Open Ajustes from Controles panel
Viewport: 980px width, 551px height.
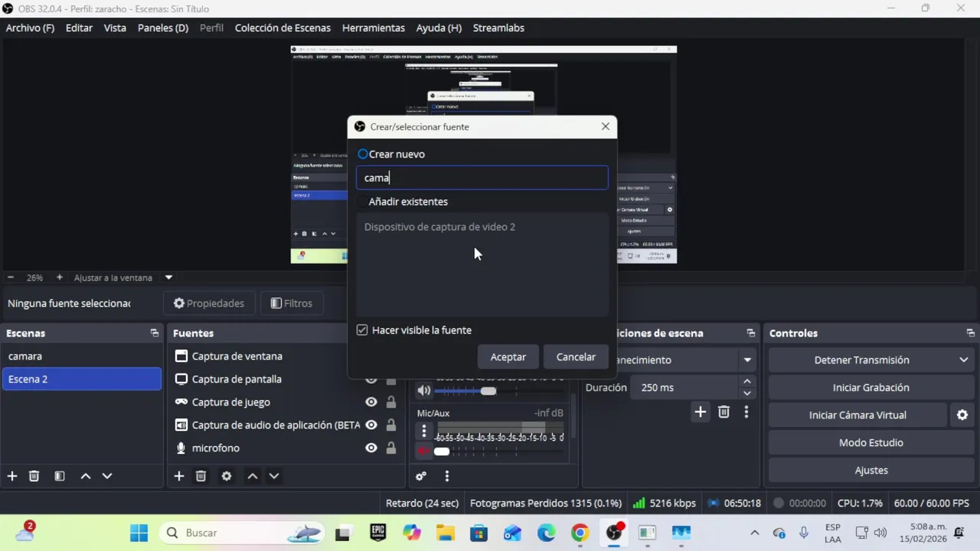pyautogui.click(x=871, y=470)
